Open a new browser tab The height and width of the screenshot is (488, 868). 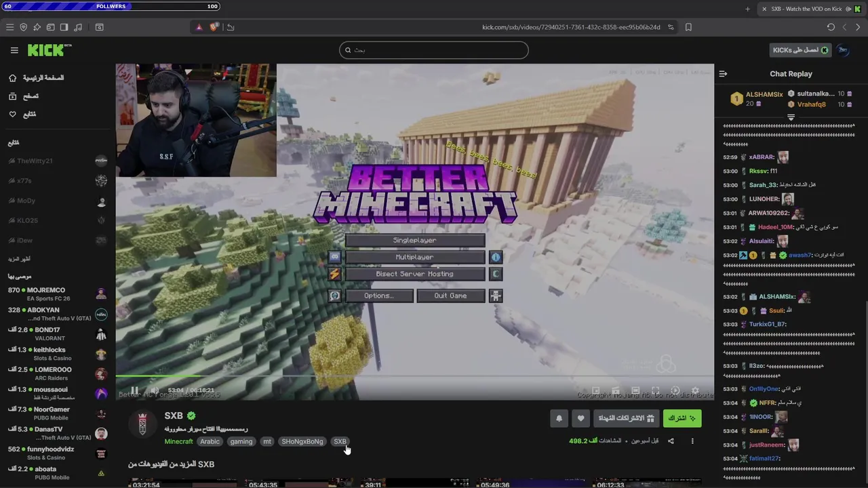pyautogui.click(x=747, y=9)
